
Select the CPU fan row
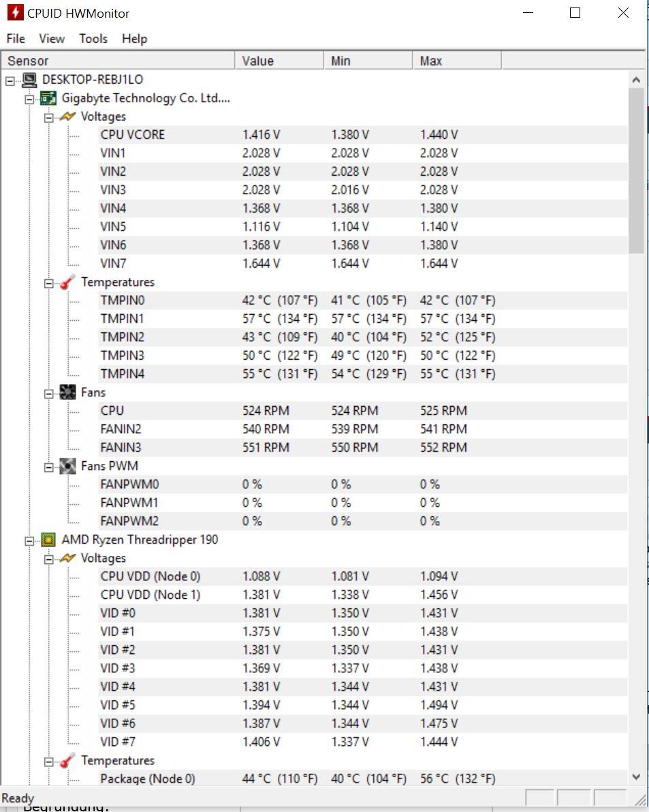coord(363,411)
